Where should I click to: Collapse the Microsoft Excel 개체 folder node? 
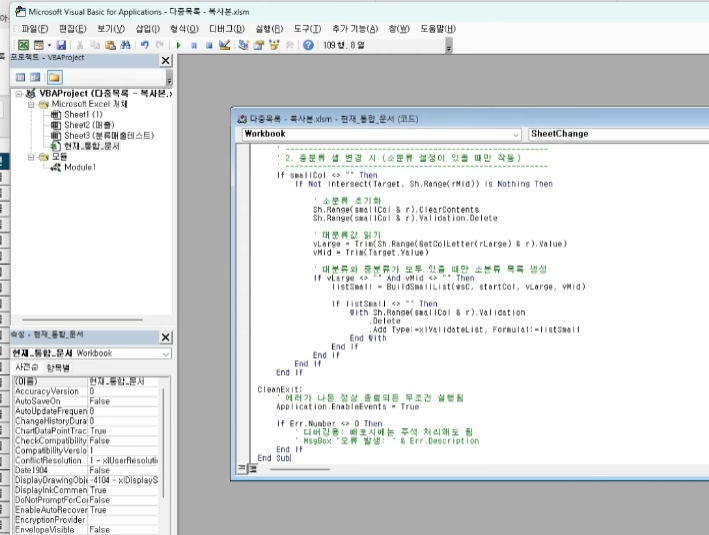[x=31, y=104]
